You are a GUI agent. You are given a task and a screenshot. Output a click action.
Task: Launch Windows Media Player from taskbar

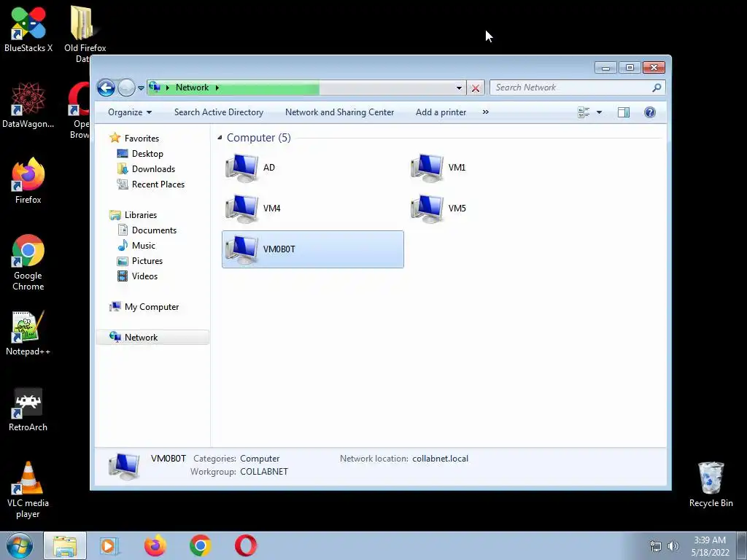pos(109,546)
